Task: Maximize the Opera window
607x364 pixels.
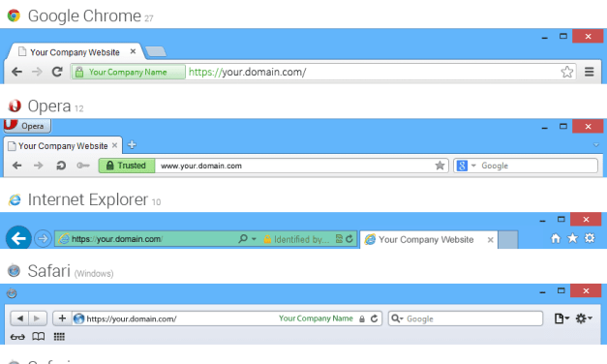Action: [x=563, y=126]
